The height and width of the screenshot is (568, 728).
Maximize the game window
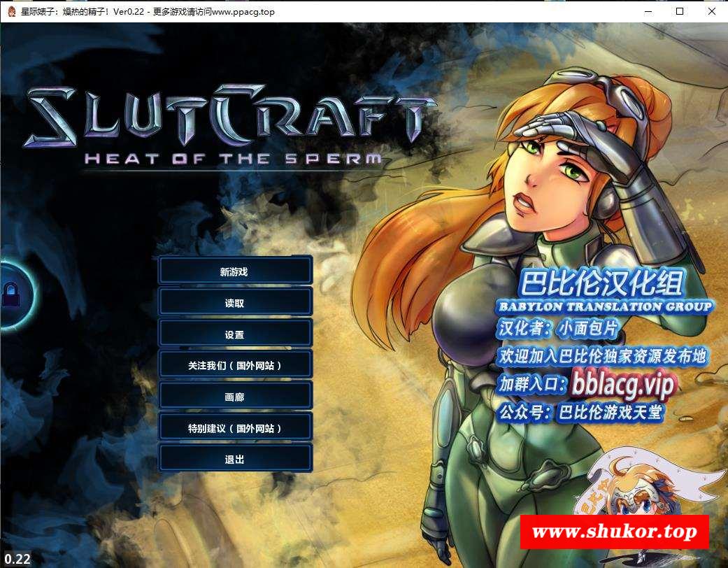[x=680, y=11]
